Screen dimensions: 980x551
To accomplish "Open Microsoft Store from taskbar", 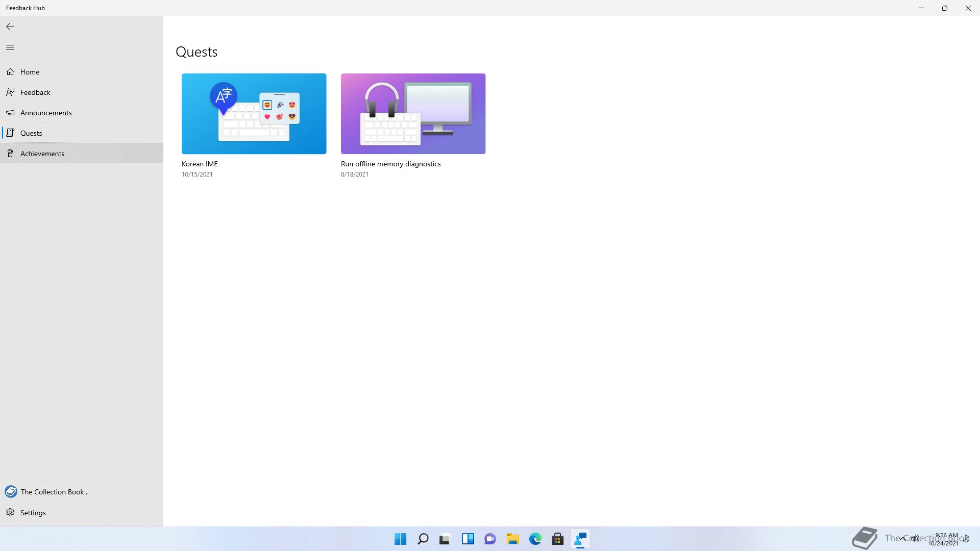I will (558, 539).
